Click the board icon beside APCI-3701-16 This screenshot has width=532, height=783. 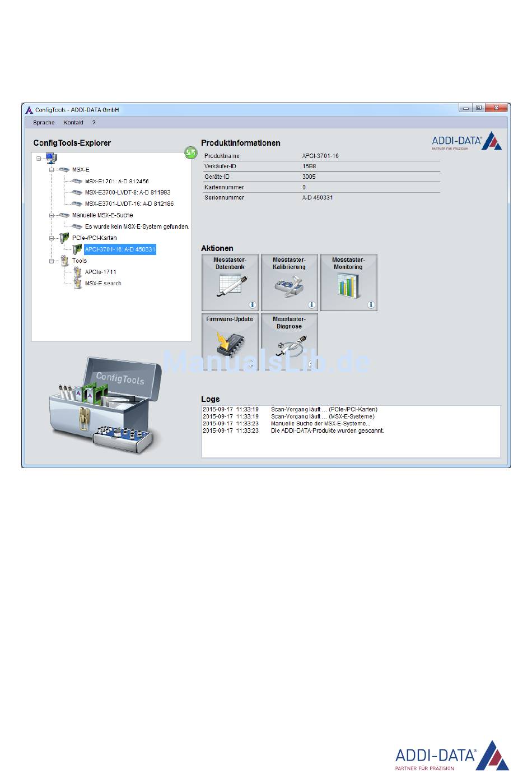(77, 249)
